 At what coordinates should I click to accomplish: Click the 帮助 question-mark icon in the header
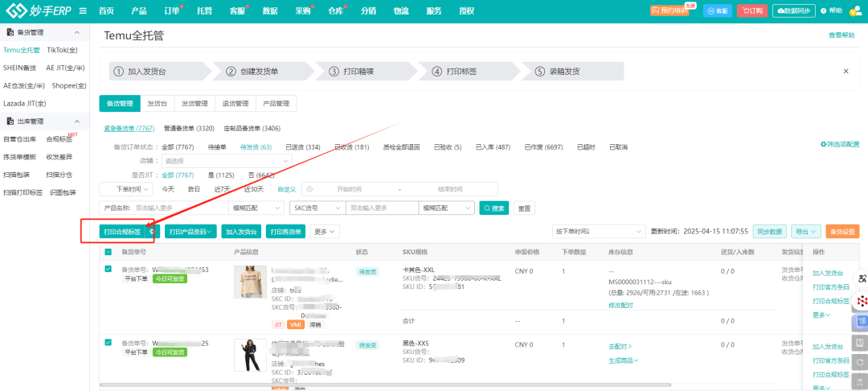click(x=823, y=10)
